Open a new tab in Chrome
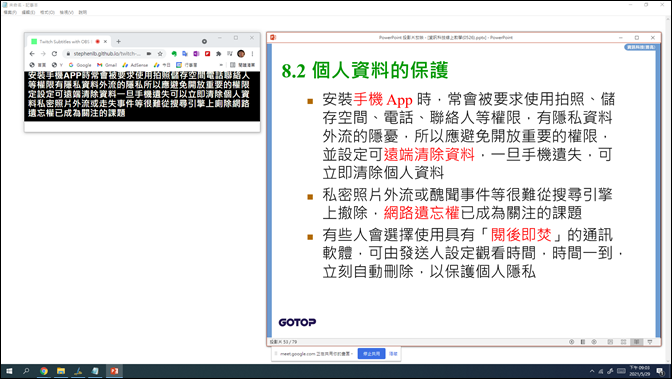 pyautogui.click(x=118, y=42)
